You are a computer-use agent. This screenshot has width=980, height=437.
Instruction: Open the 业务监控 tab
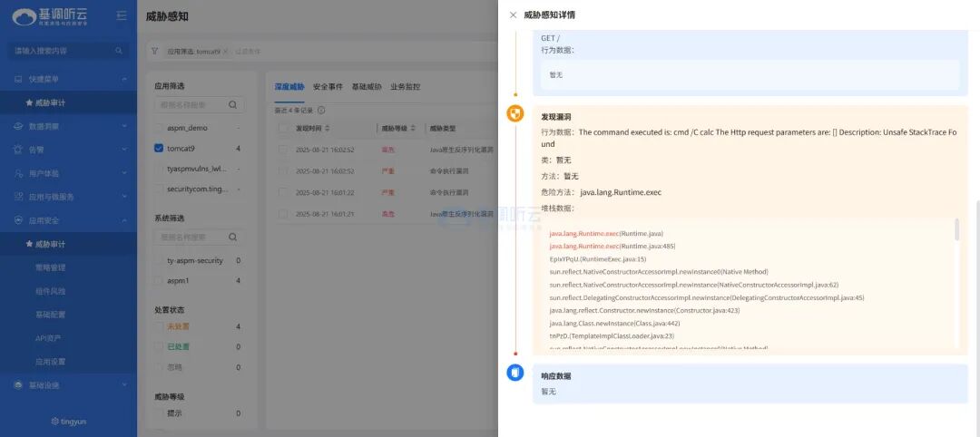405,87
